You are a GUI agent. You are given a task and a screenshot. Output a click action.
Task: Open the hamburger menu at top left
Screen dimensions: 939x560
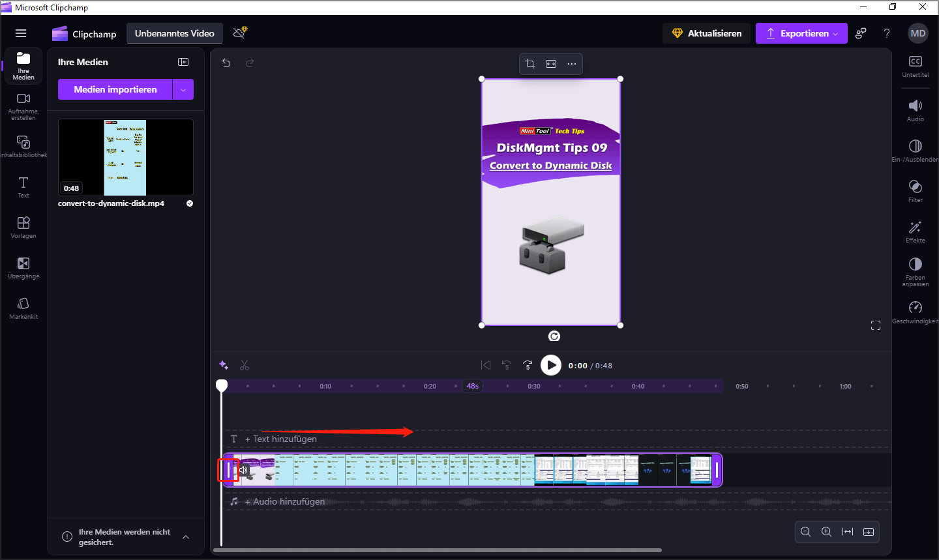pos(21,33)
